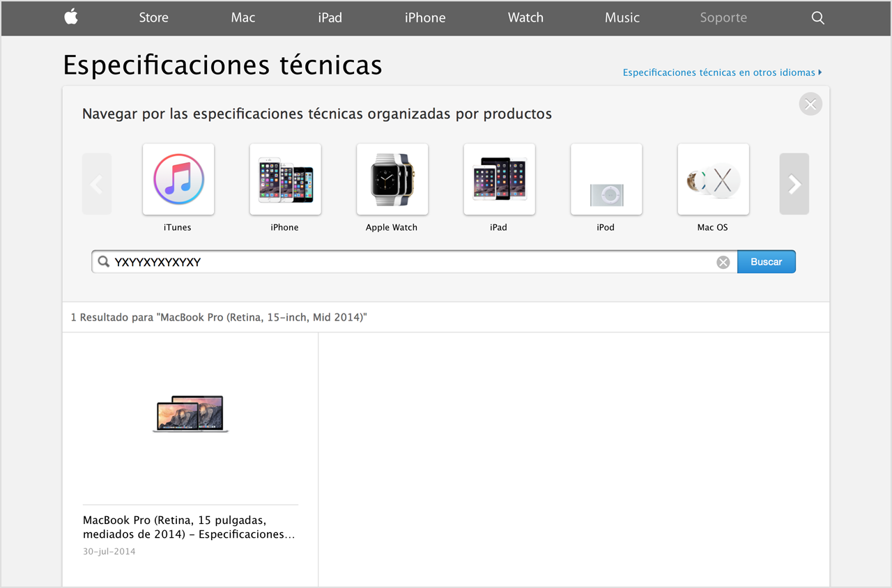Open the search magnifier in top navigation

(x=817, y=18)
